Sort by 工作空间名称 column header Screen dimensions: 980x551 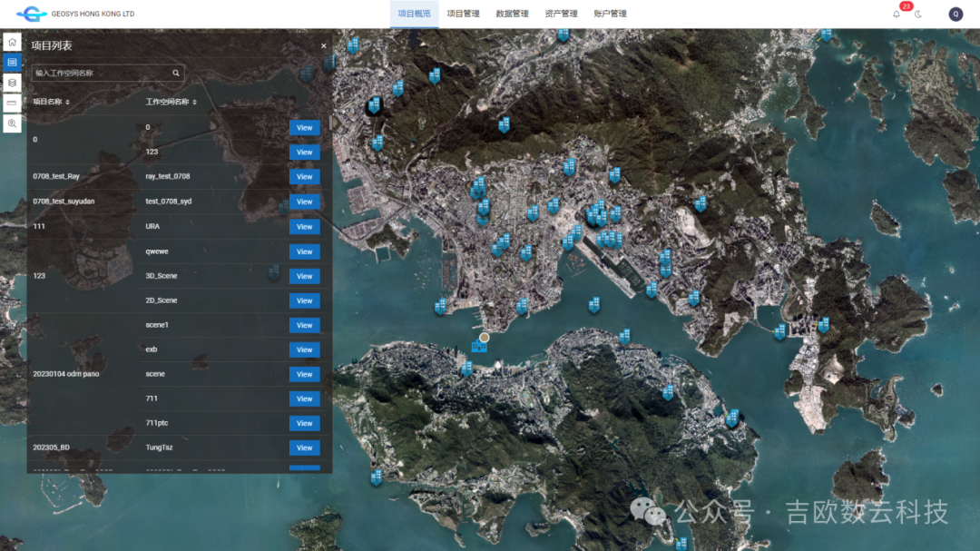171,102
